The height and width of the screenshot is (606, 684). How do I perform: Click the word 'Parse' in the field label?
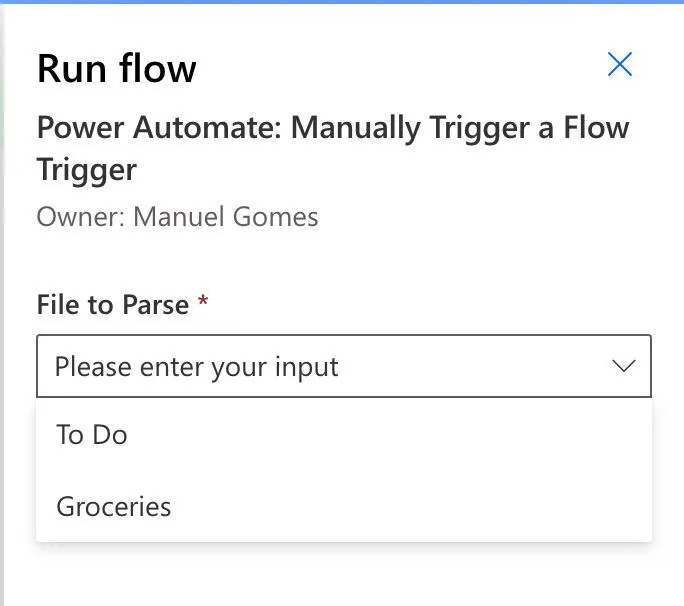[x=155, y=304]
